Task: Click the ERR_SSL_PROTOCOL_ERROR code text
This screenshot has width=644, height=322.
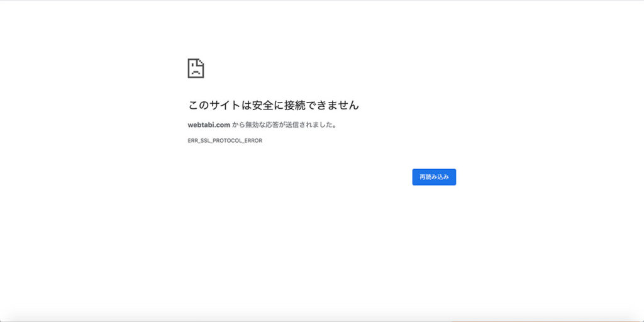Action: coord(225,141)
